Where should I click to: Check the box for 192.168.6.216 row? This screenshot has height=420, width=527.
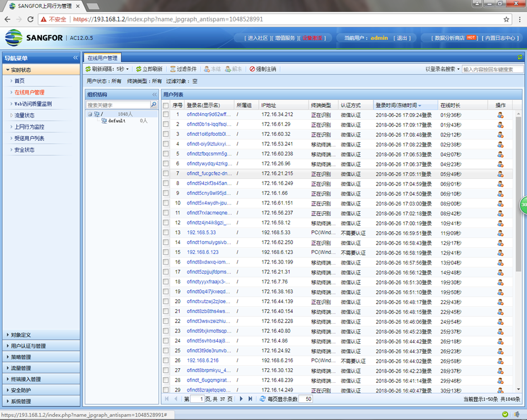tap(166, 360)
